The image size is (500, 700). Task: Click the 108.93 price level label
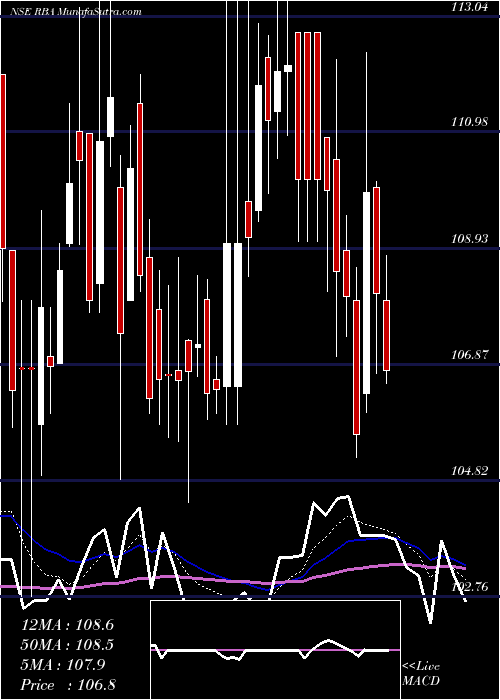[x=470, y=238]
